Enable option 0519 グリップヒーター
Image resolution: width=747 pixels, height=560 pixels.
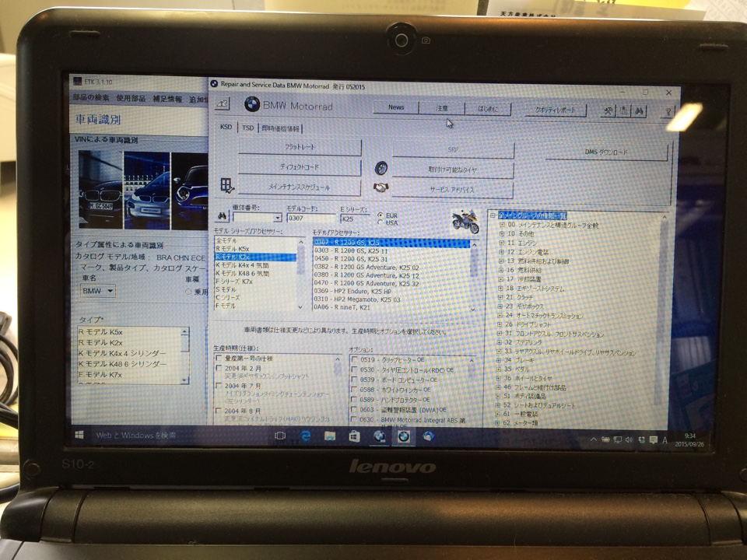[354, 359]
